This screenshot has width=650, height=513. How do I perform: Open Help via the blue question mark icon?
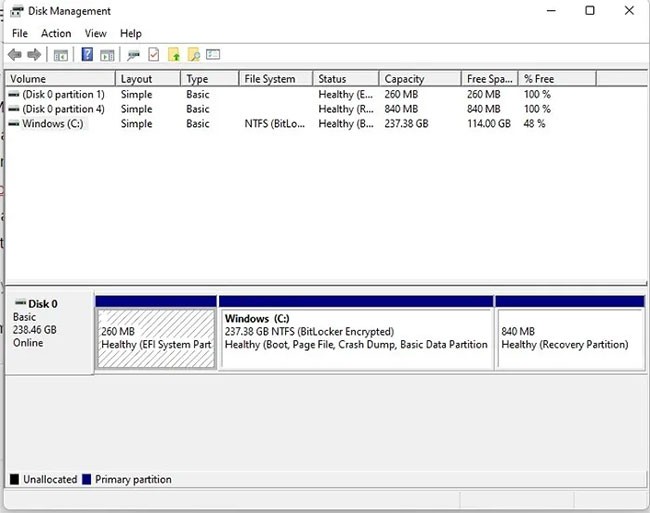[88, 54]
